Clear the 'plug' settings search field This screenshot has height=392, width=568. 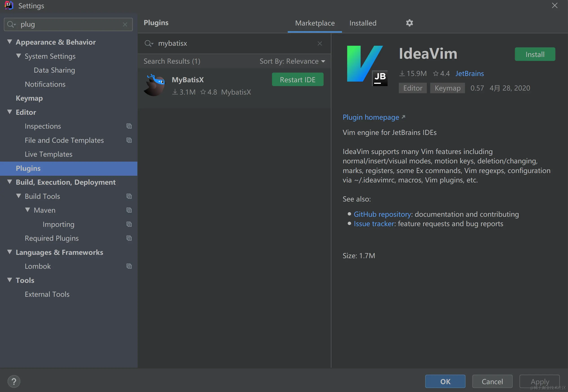tap(125, 24)
